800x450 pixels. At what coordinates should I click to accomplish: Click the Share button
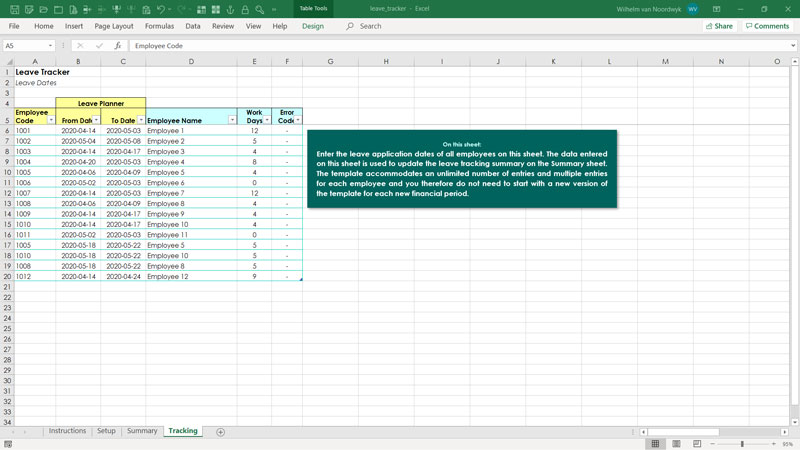(719, 26)
